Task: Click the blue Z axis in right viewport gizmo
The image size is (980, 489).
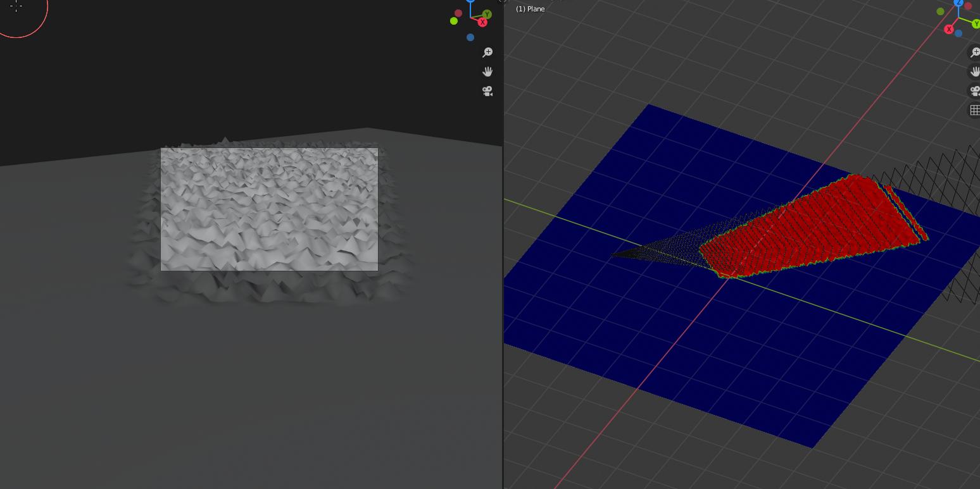Action: pyautogui.click(x=960, y=3)
